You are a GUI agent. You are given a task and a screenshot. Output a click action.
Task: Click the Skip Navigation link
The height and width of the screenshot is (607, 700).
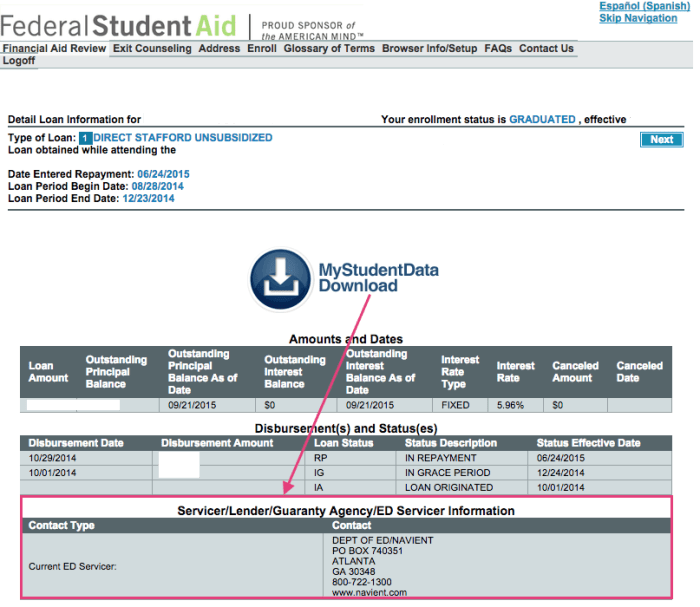(x=638, y=18)
